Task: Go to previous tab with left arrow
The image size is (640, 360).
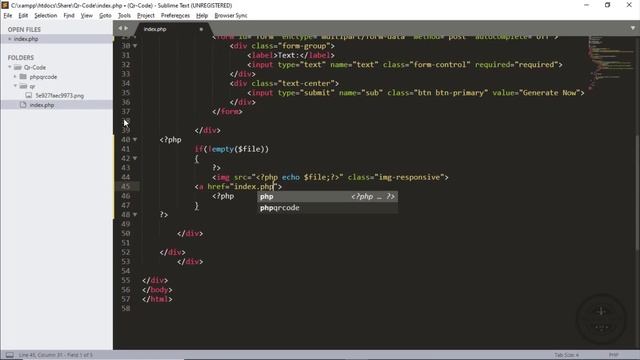Action: click(x=120, y=29)
